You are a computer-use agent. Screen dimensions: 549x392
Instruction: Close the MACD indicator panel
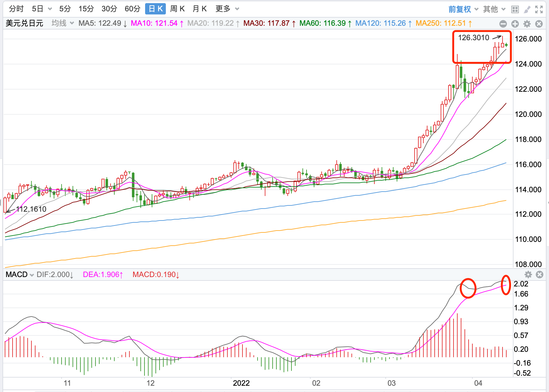point(540,275)
